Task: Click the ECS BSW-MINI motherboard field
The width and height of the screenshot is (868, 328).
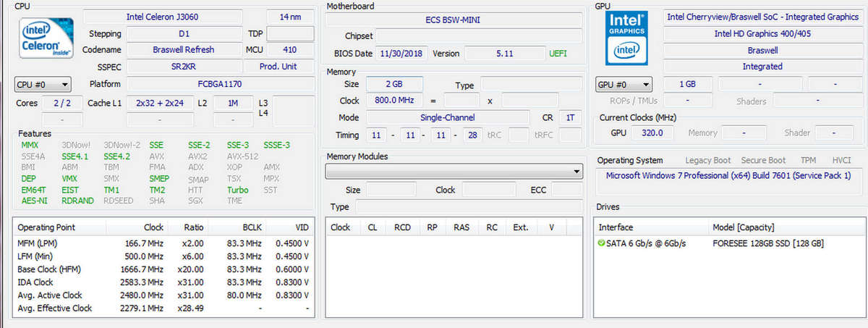Action: [x=454, y=20]
